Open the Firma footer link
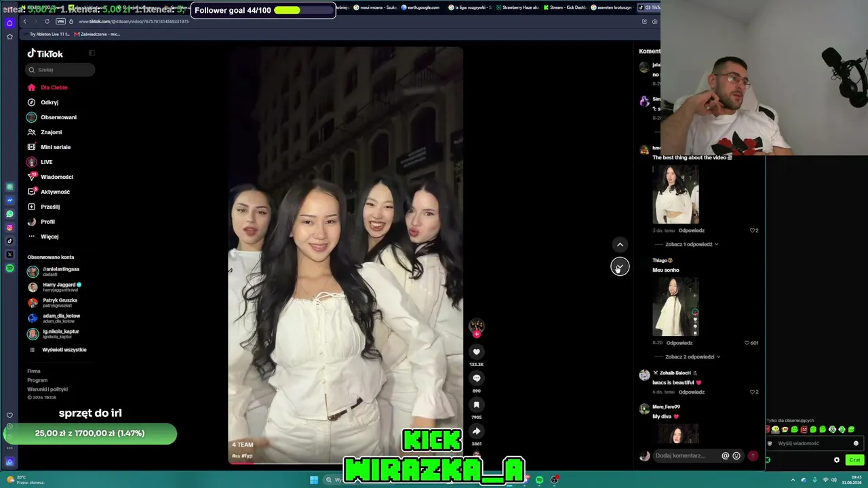Screen dimensions: 868x488 point(34,371)
